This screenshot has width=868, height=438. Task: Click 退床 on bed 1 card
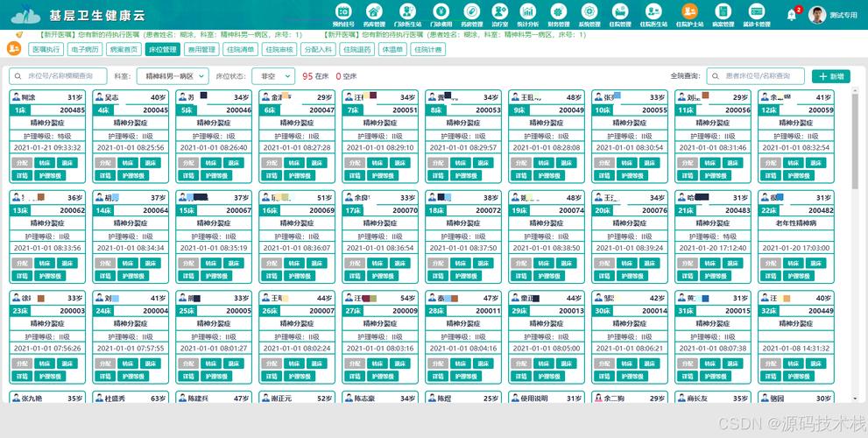click(68, 163)
